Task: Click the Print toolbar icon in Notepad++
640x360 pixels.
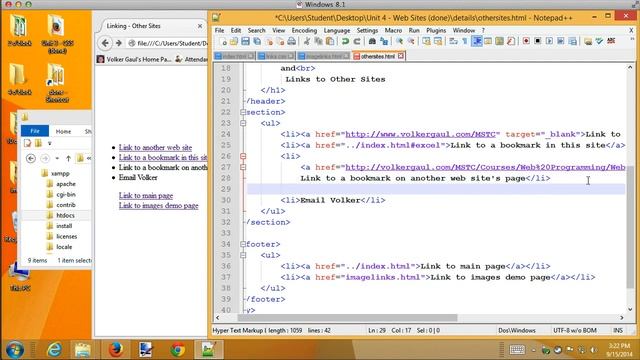Action: click(291, 41)
